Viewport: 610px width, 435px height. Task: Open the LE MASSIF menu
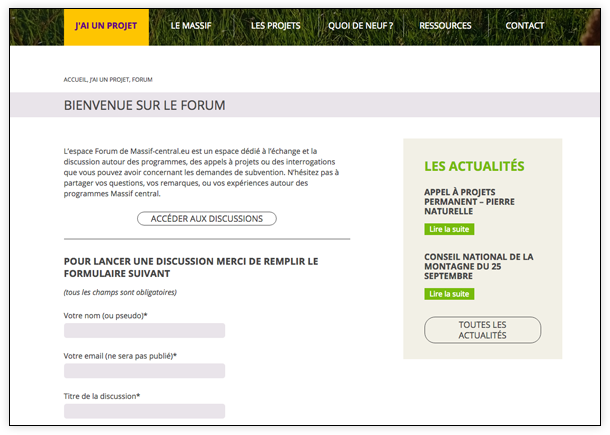tap(191, 26)
